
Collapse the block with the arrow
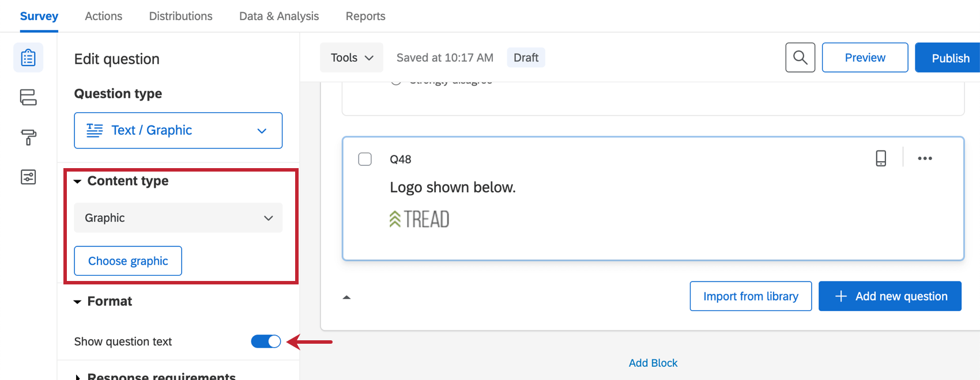346,297
